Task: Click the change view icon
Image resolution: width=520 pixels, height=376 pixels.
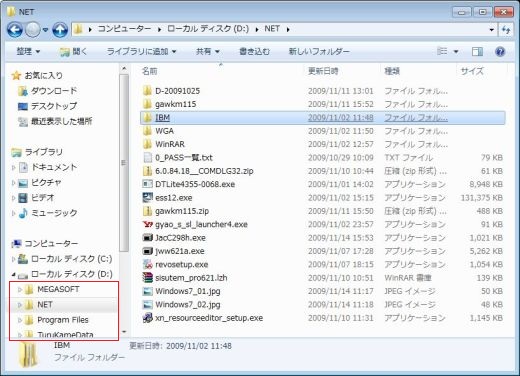Action: click(442, 51)
